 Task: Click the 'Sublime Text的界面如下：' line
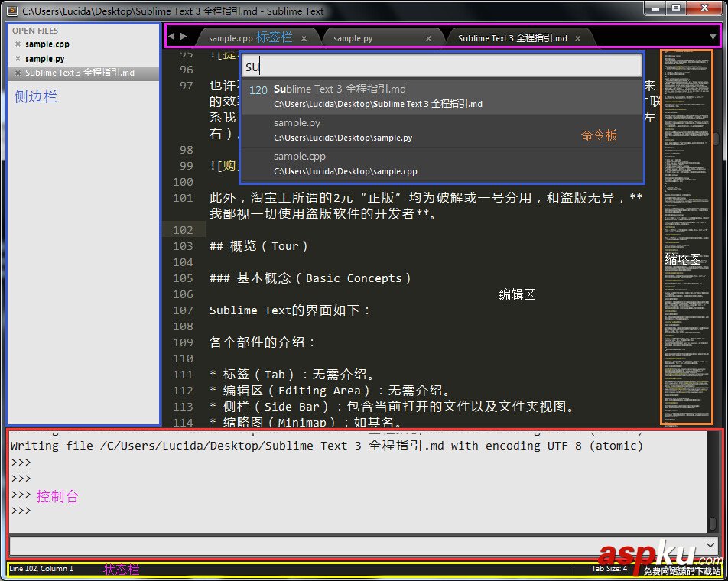tap(290, 310)
